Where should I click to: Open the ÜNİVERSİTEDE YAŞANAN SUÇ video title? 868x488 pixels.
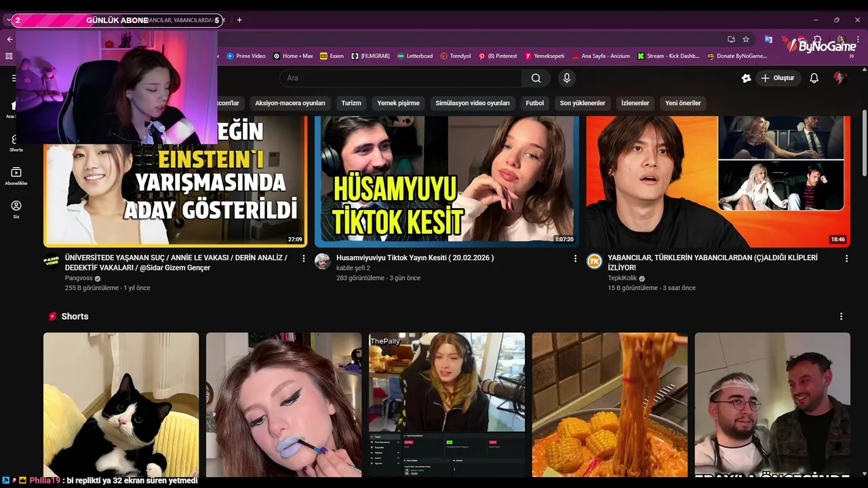[x=176, y=262]
